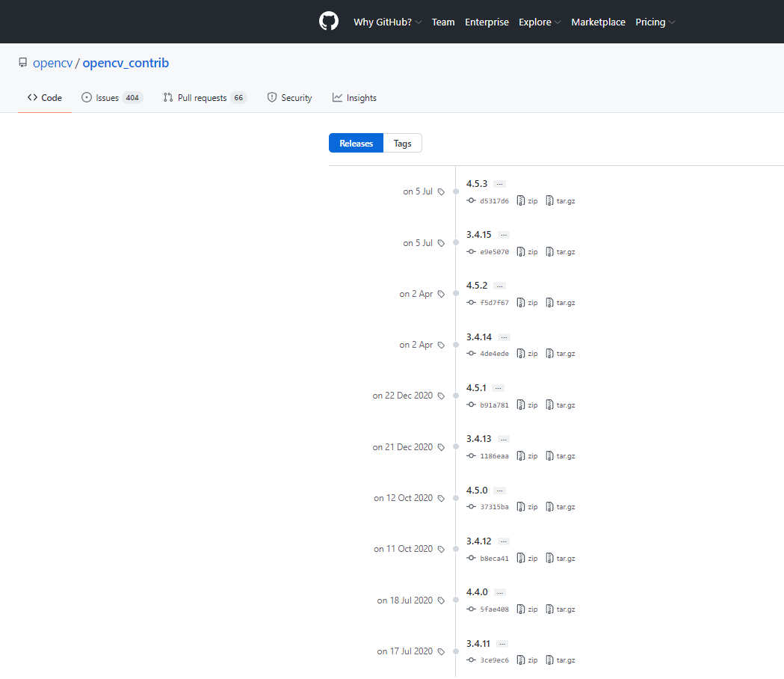
Task: Expand the Why GitHub? menu
Action: point(387,22)
